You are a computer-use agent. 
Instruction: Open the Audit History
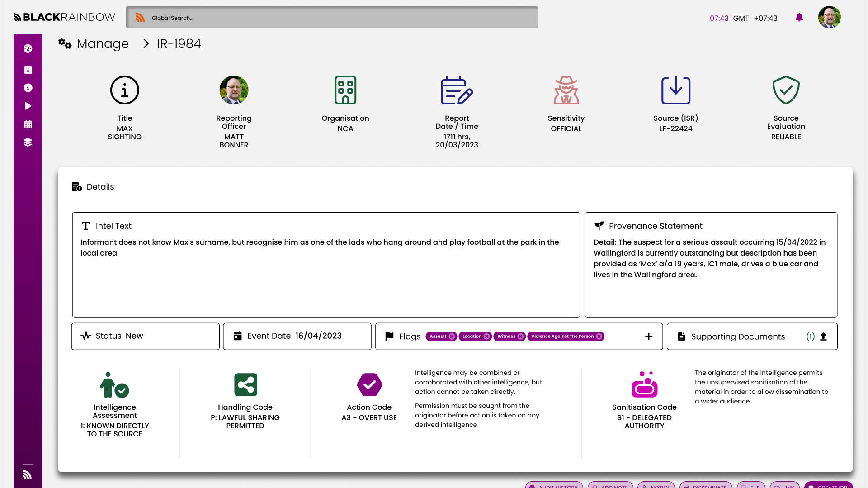click(x=554, y=486)
